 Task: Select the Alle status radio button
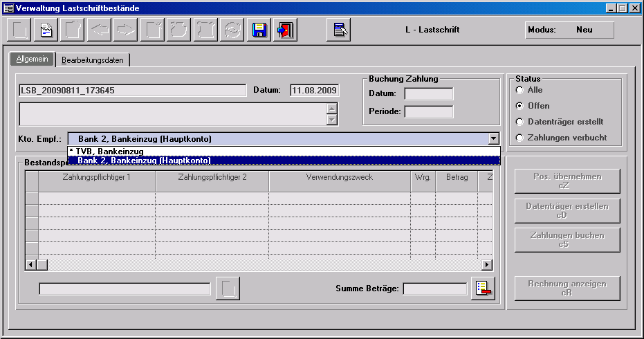coord(519,90)
